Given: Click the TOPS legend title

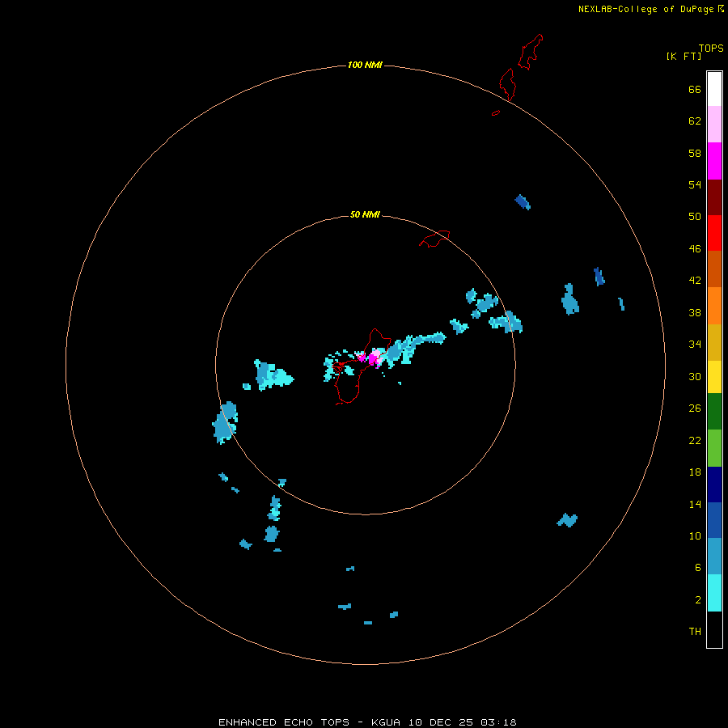Looking at the screenshot, I should click(711, 48).
